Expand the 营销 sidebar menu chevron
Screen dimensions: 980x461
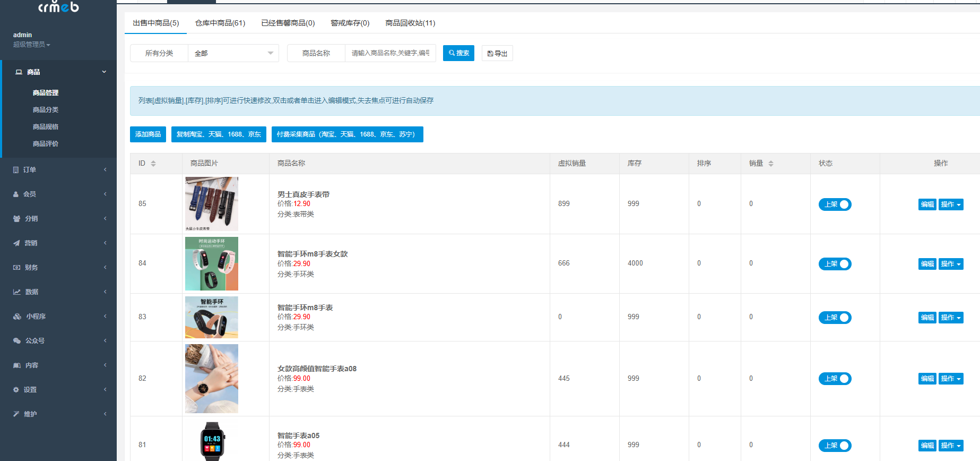point(105,243)
